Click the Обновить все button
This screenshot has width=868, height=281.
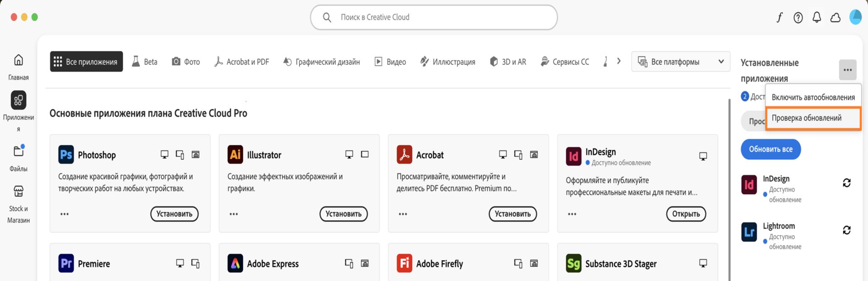point(771,149)
